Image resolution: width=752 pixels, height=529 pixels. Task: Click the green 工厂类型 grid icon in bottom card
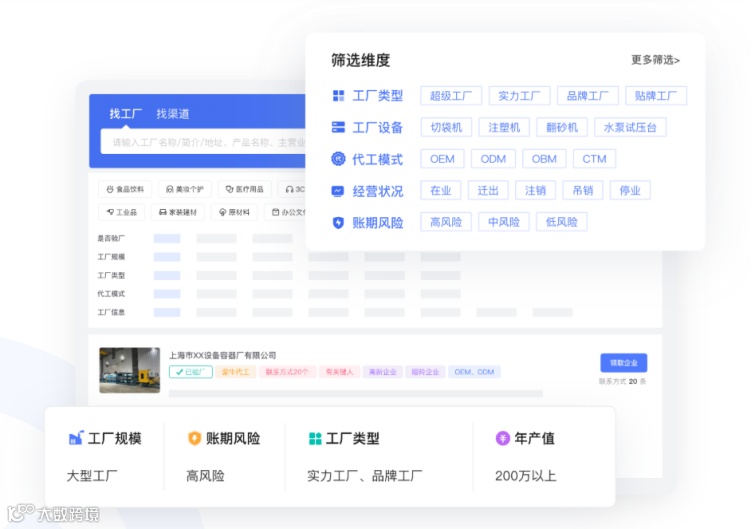tap(315, 438)
